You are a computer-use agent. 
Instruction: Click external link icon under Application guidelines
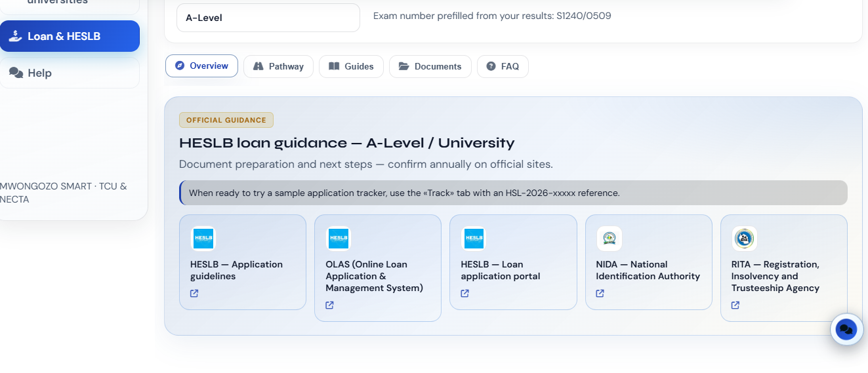tap(194, 293)
